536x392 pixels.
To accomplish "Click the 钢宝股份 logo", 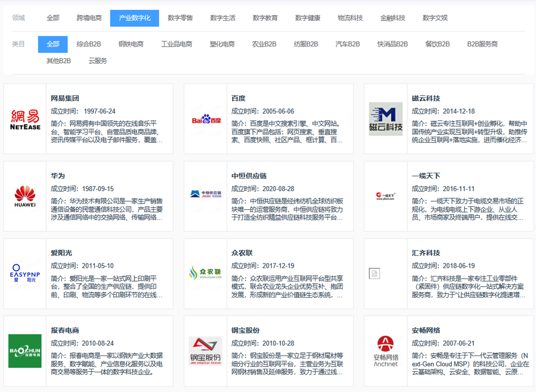I will tap(205, 351).
